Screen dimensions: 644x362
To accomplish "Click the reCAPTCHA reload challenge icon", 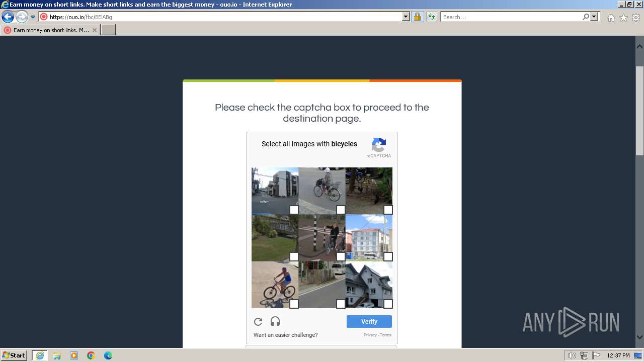I will click(258, 322).
